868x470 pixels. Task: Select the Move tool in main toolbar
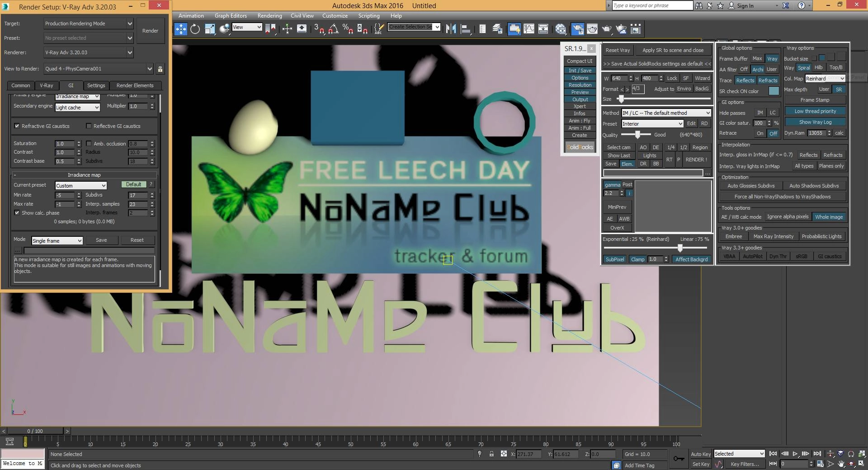pyautogui.click(x=180, y=29)
